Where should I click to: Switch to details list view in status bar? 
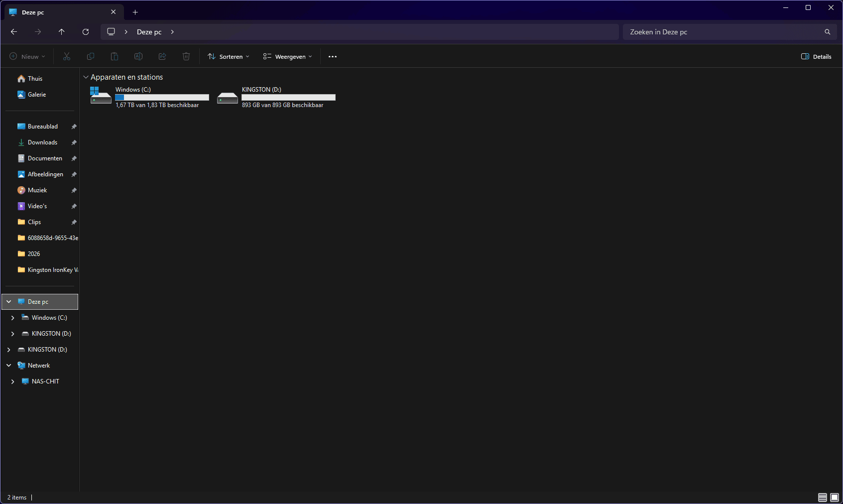(823, 498)
